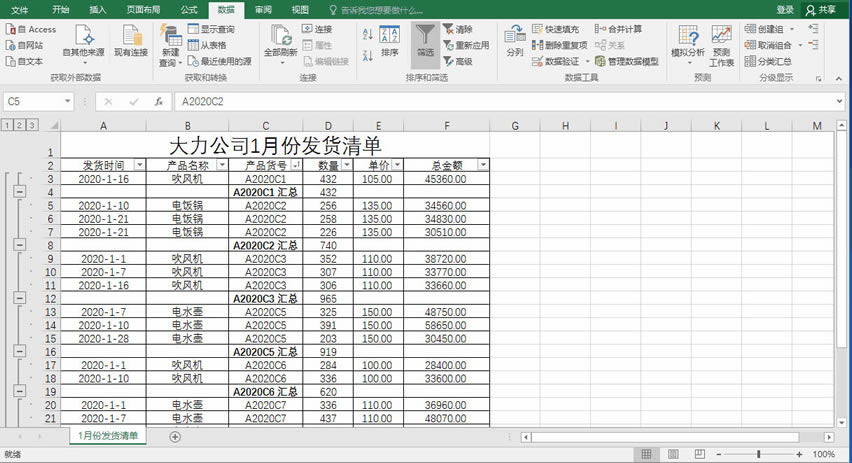Add a new sheet with plus button

pos(175,436)
